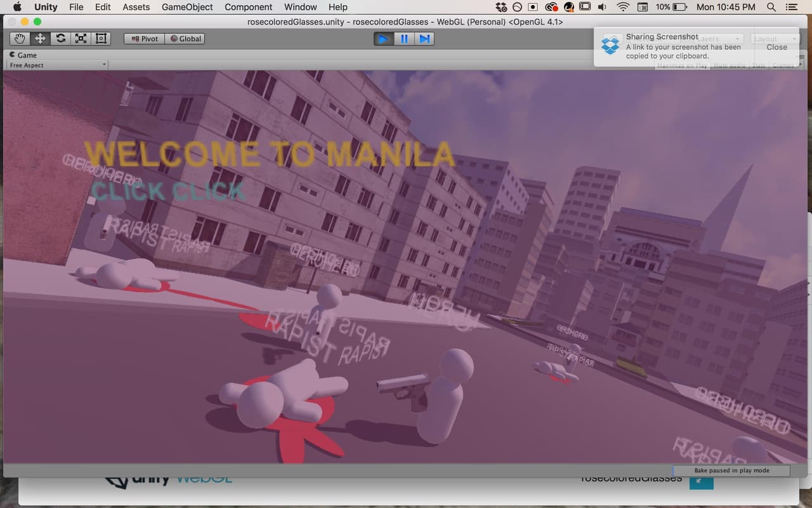Screen dimensions: 812x508
Task: Click the Dropbox icon in notification
Action: tap(610, 46)
